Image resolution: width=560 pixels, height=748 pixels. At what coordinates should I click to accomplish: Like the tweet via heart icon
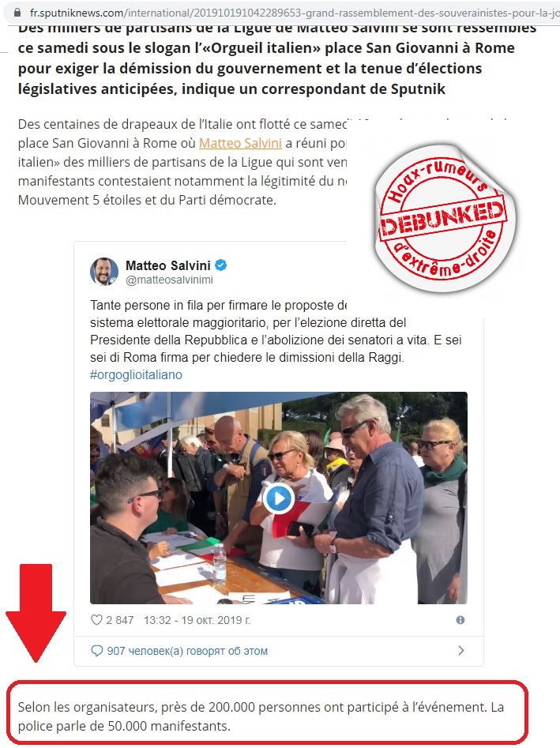[96, 620]
